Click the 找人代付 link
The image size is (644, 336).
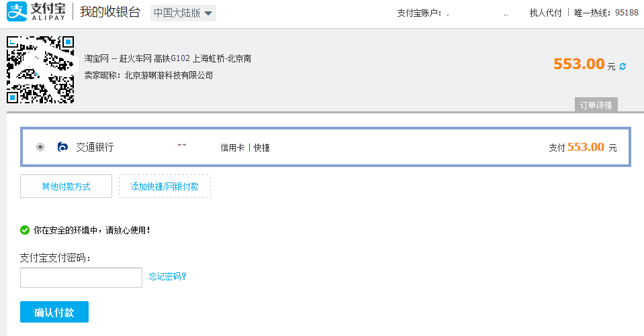(545, 13)
